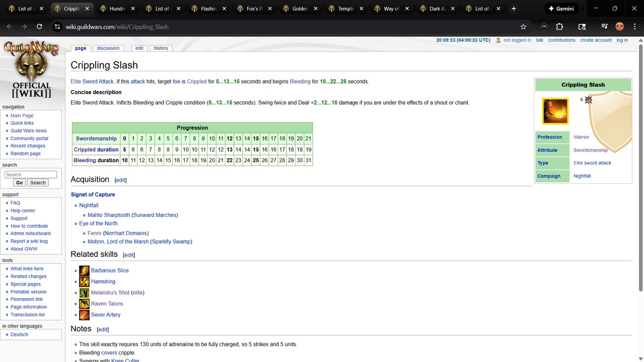Open the Gemini button in Chrome
This screenshot has height=362, width=644.
(x=561, y=9)
